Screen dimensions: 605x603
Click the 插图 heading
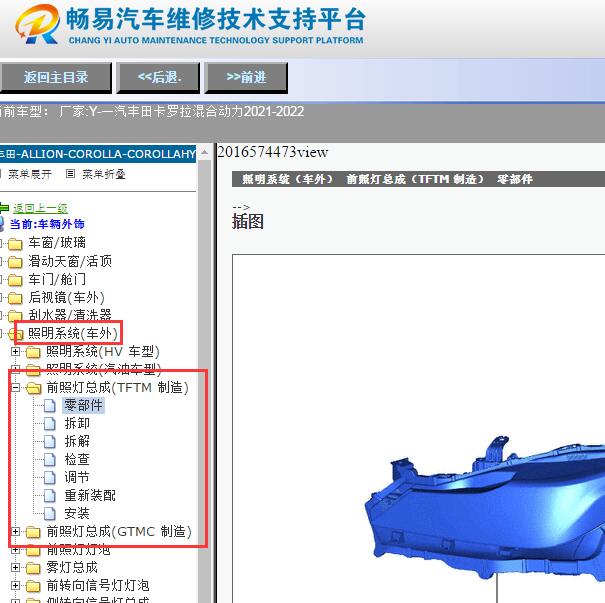(x=248, y=222)
